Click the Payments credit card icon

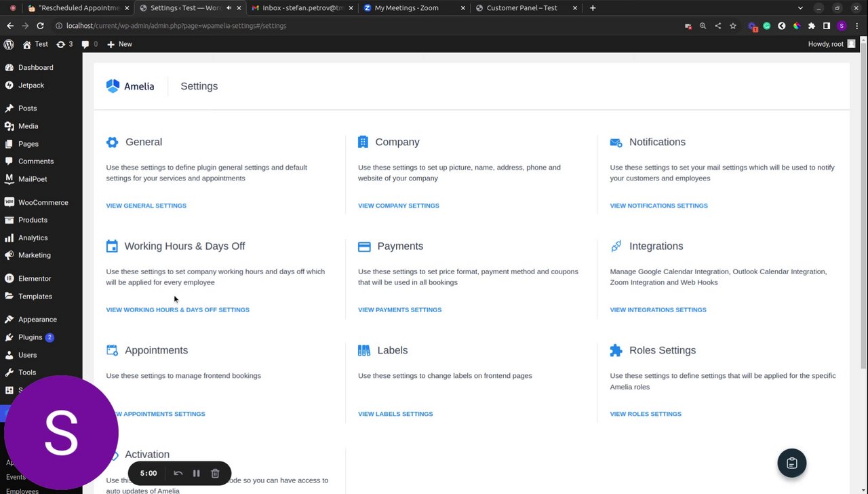tap(364, 246)
